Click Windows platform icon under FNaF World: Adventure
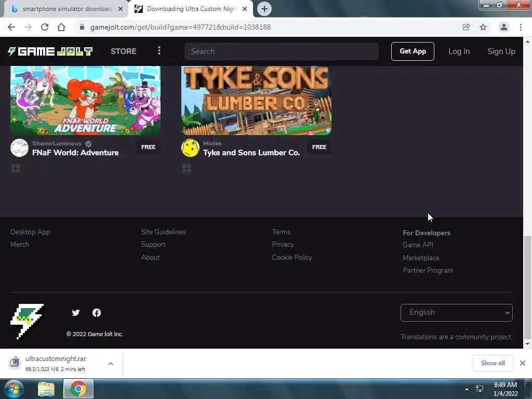 16,168
